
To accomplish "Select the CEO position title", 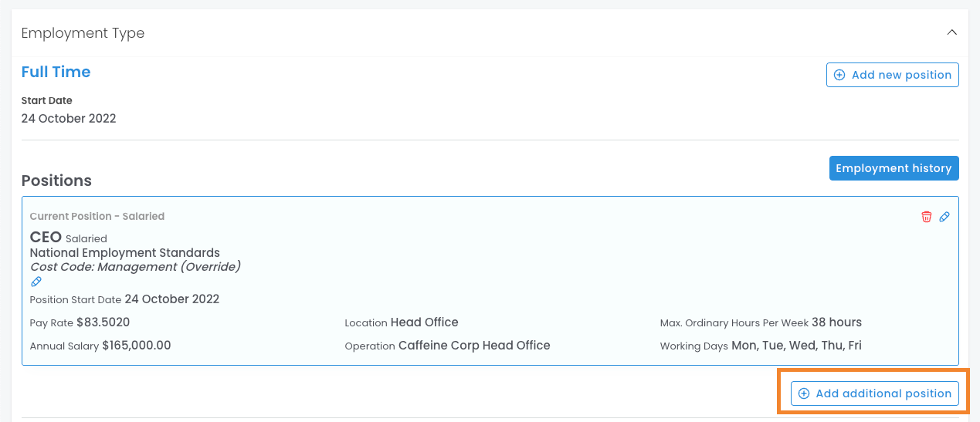I will [46, 238].
